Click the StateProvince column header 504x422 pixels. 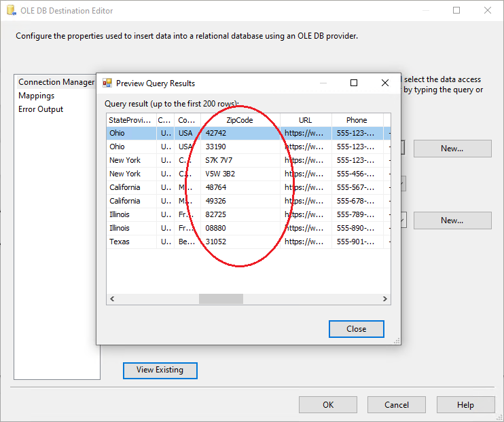(x=131, y=120)
